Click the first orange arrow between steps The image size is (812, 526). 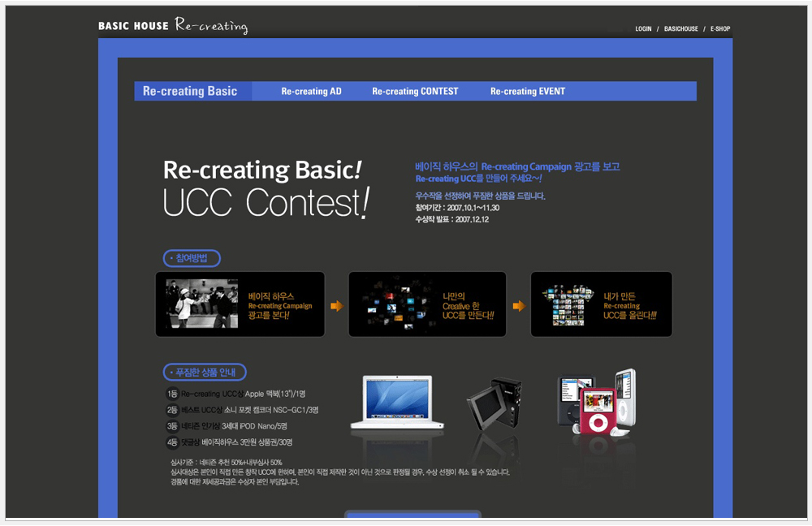pyautogui.click(x=337, y=306)
